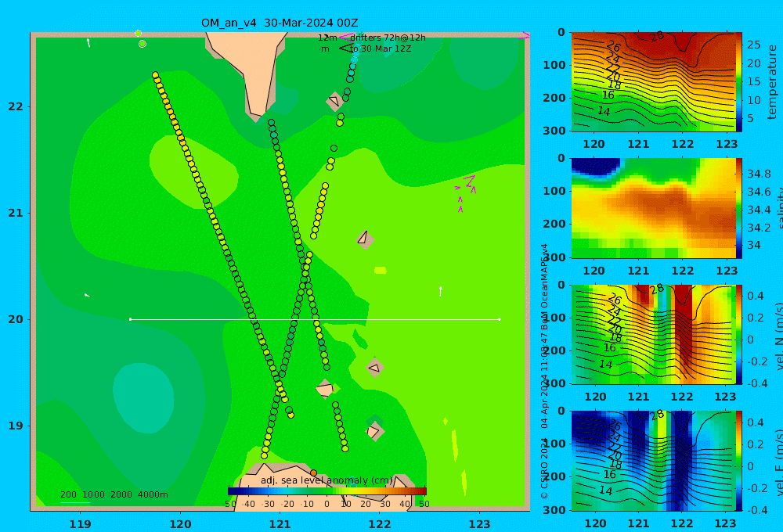This screenshot has width=783, height=532.
Task: Click the 'temperature' colorbar axis label
Action: [772, 82]
